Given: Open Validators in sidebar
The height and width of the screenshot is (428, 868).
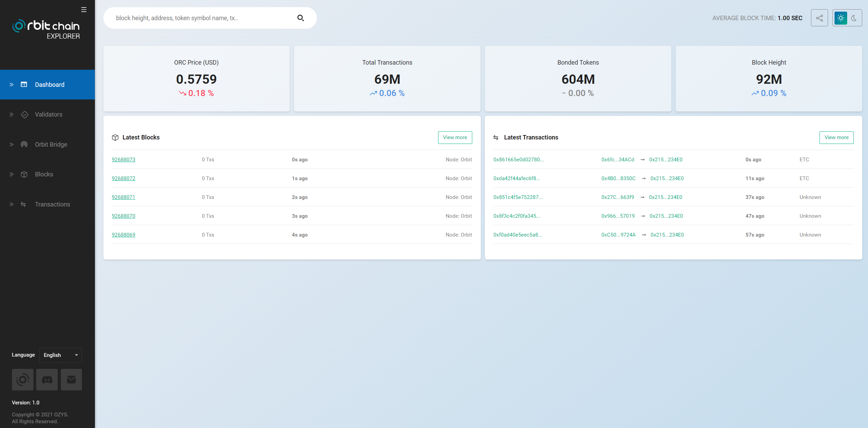Looking at the screenshot, I should click(47, 115).
